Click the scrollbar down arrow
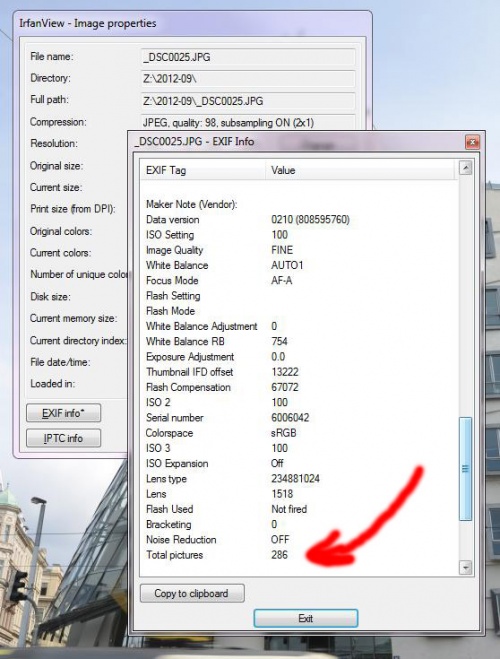The image size is (500, 659). tap(466, 568)
